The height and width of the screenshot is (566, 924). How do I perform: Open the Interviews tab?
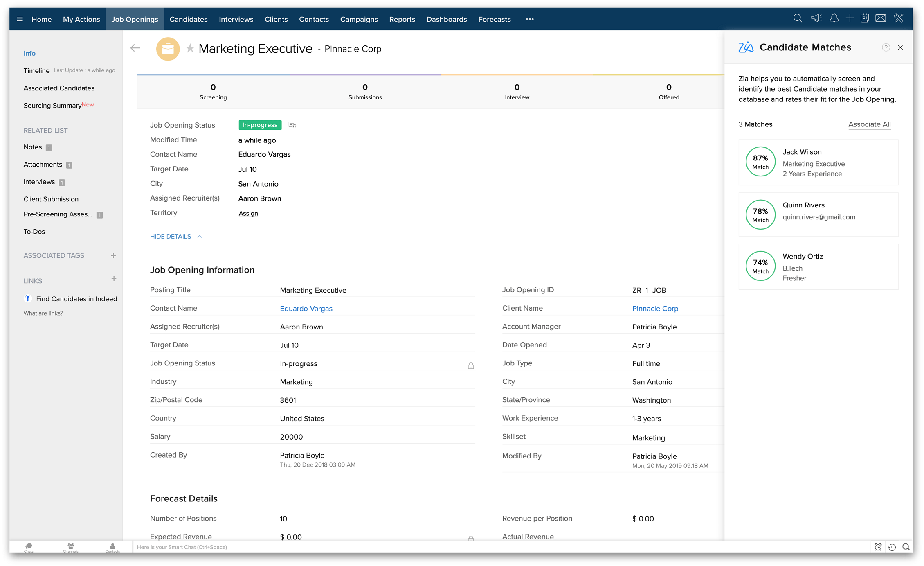[x=236, y=19]
